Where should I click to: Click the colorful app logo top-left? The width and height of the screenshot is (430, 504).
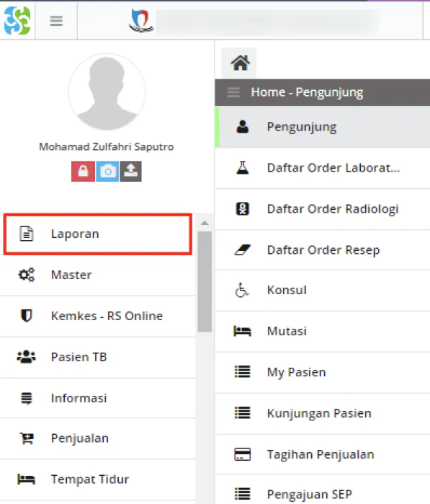click(x=17, y=21)
